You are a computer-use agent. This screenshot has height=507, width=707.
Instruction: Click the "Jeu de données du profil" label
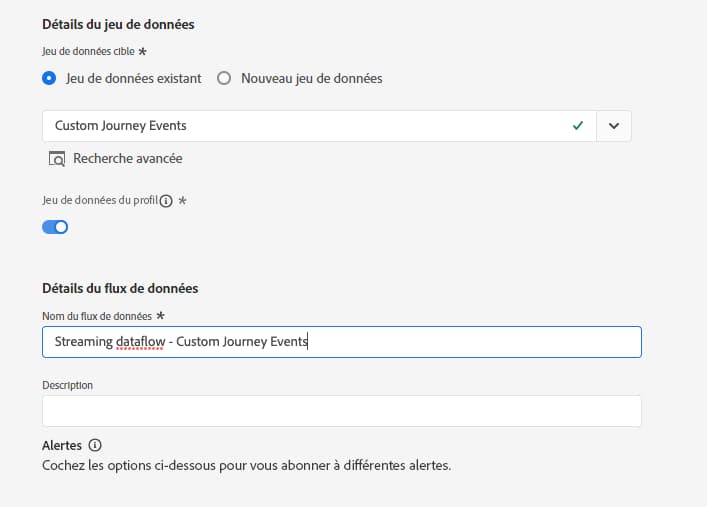tap(99, 200)
